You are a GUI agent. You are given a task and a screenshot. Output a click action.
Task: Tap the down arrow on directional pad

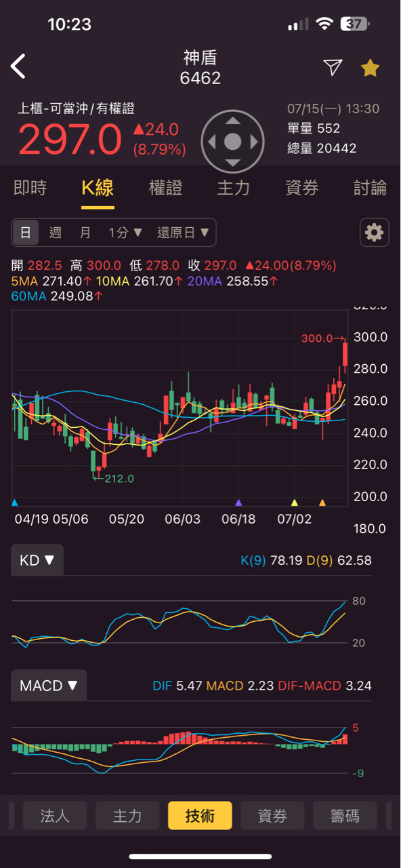(x=232, y=163)
